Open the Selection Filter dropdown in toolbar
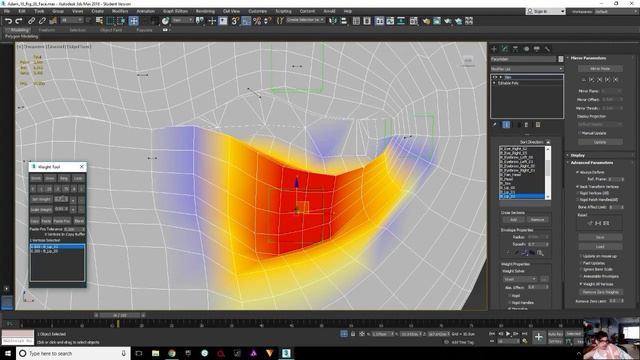 tap(72, 20)
